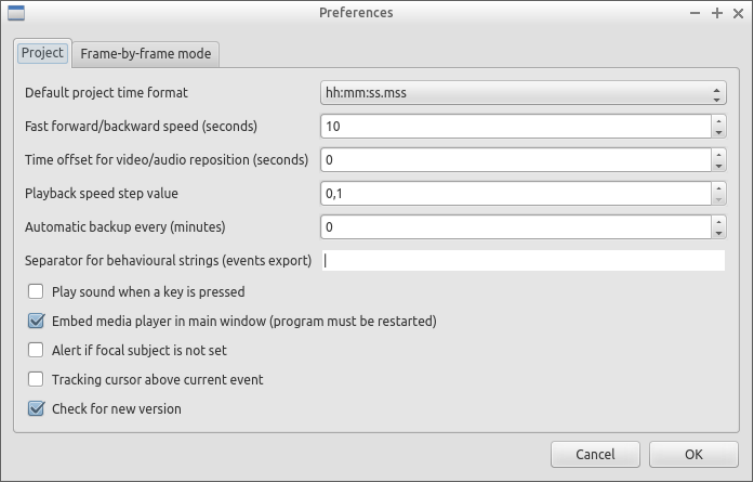
Task: Increase the automatic backup minutes value
Action: pos(718,222)
